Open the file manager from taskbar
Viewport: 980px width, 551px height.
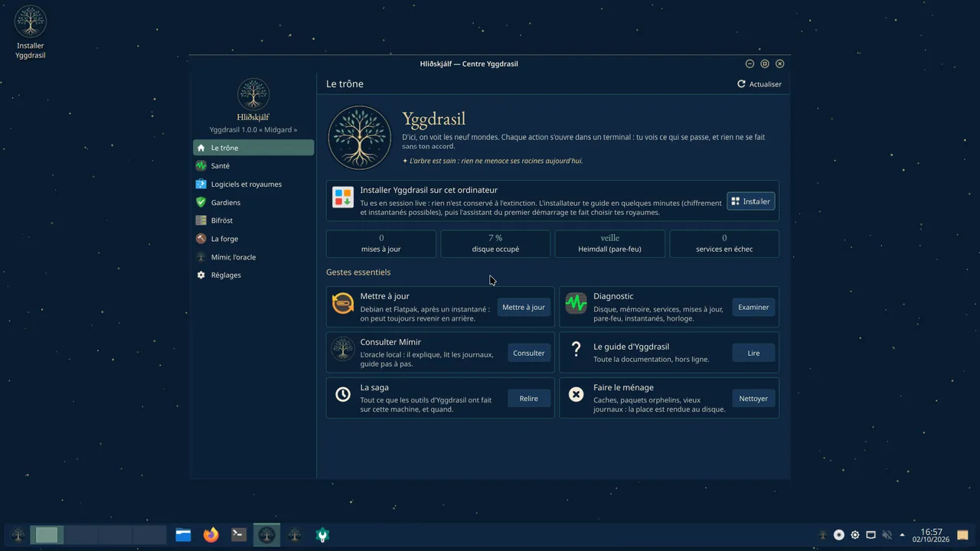[183, 535]
